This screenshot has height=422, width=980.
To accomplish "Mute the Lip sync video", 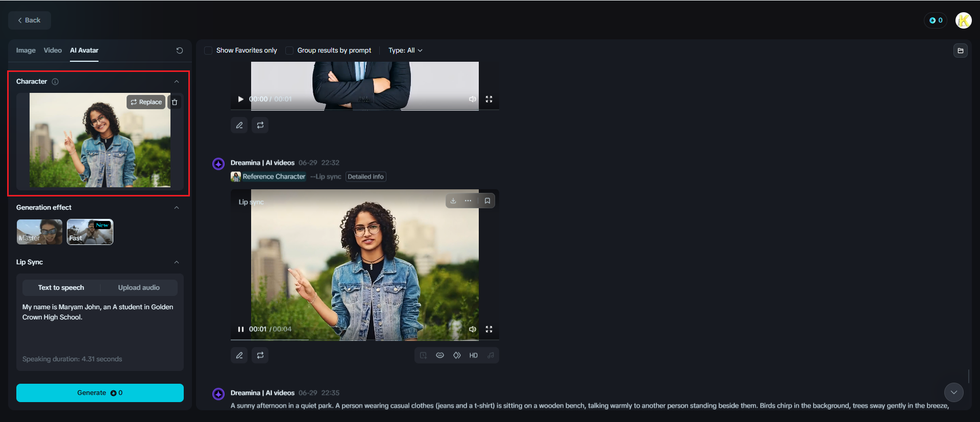I will click(x=473, y=329).
